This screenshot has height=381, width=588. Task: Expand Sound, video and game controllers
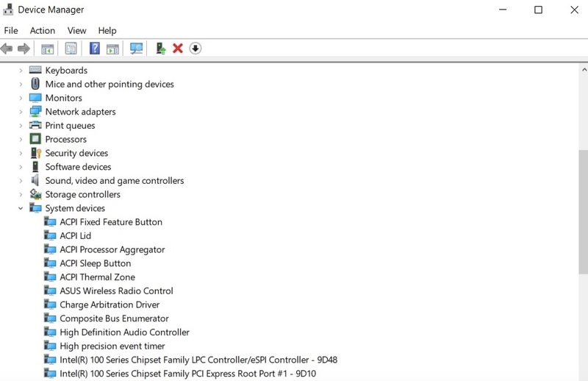click(21, 181)
